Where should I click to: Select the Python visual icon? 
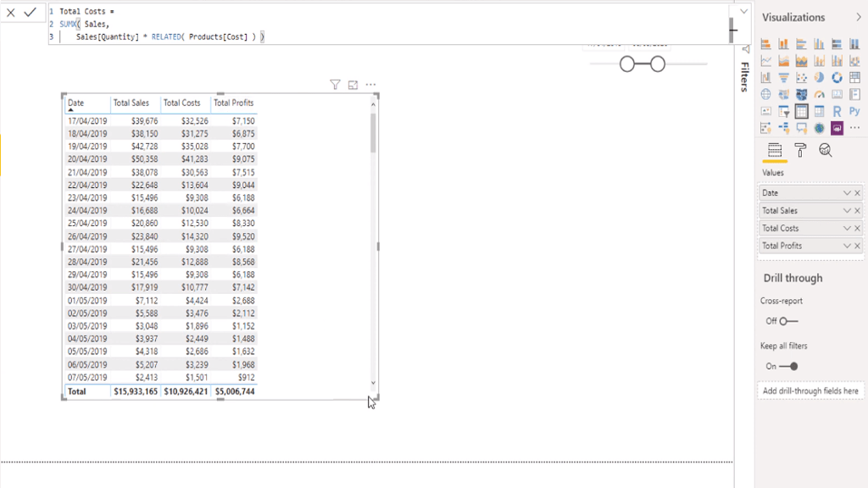point(854,112)
